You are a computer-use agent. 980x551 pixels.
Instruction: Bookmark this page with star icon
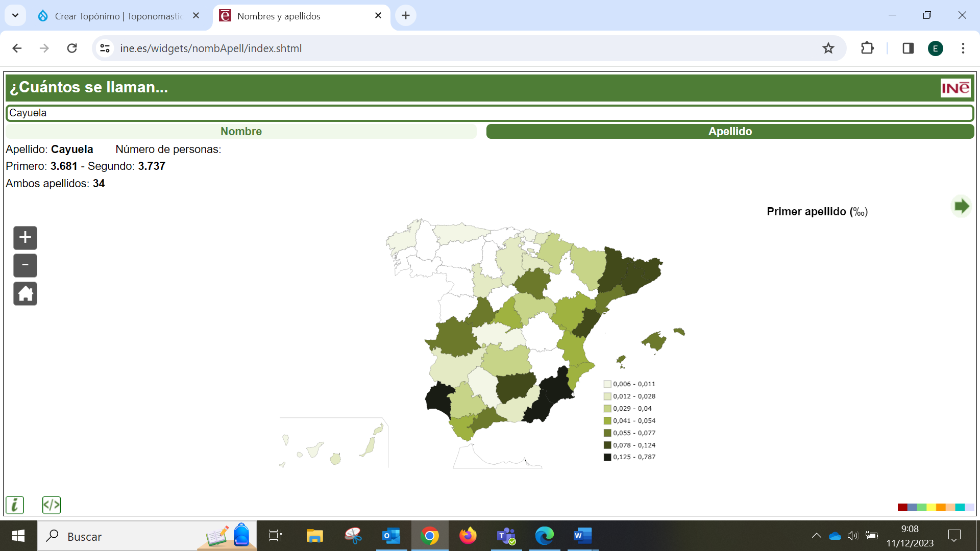(828, 48)
